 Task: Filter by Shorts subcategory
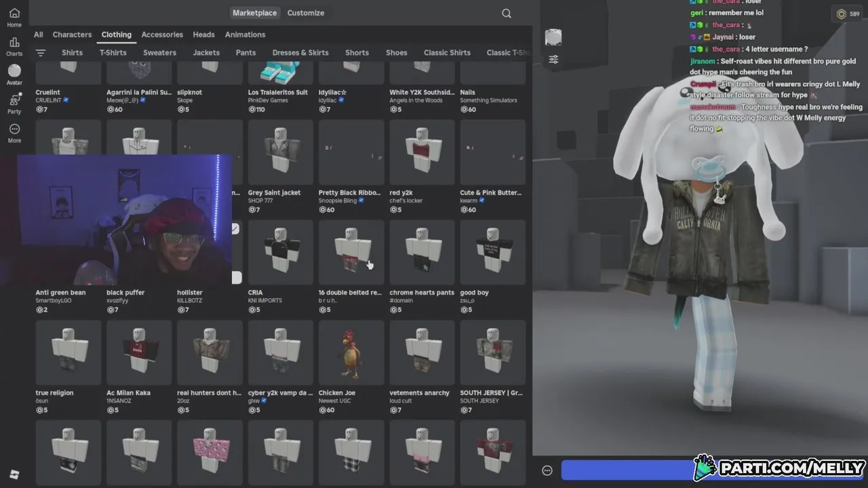(x=357, y=53)
